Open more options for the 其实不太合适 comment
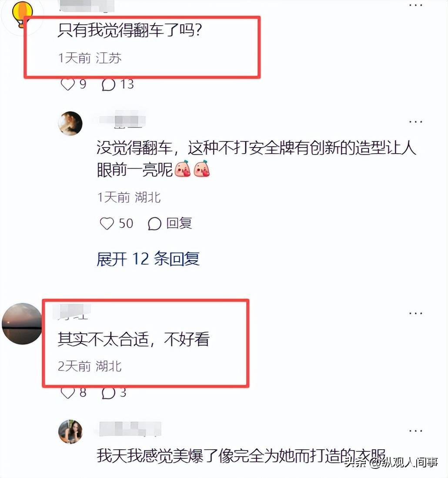448x478 pixels. coord(416,313)
